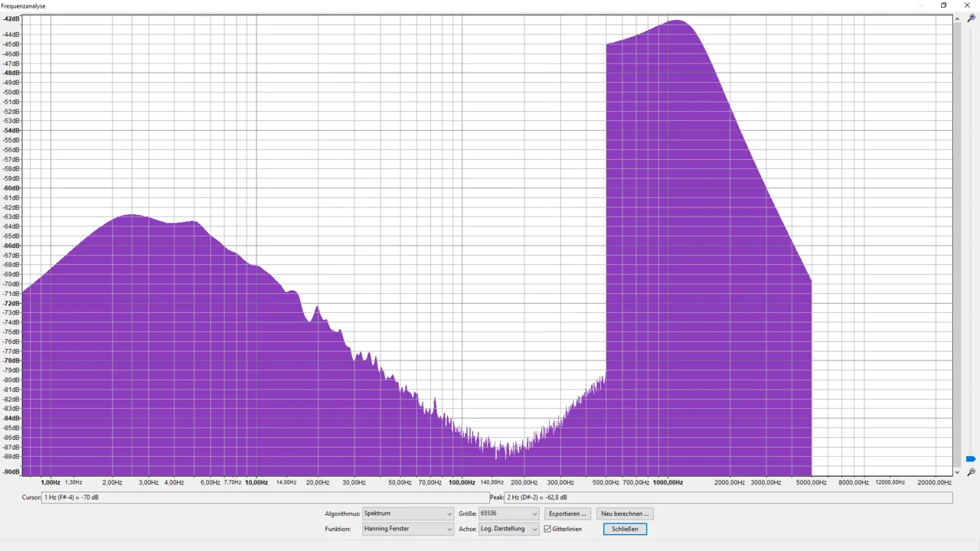This screenshot has width=980, height=551.
Task: Click the blue vertical zoom slider handle
Action: point(971,459)
